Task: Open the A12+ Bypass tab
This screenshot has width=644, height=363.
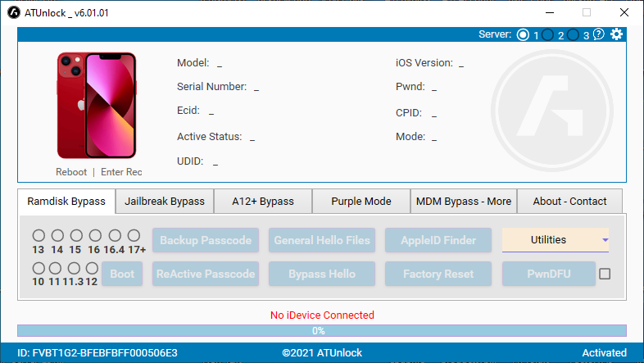Action: (x=262, y=201)
